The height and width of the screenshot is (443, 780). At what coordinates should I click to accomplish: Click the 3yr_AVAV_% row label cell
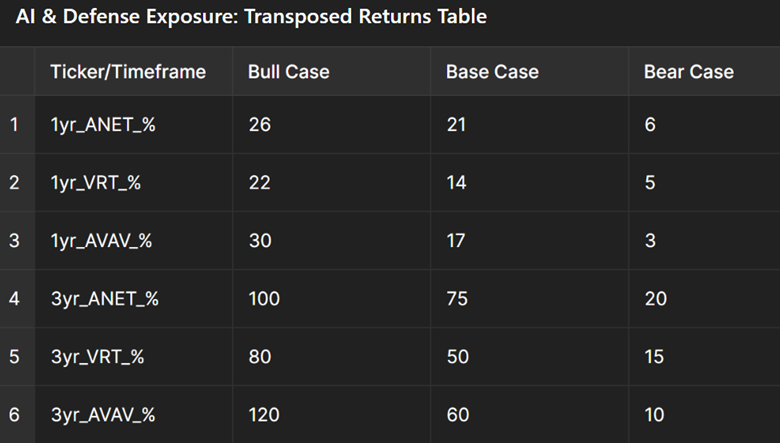click(x=104, y=415)
